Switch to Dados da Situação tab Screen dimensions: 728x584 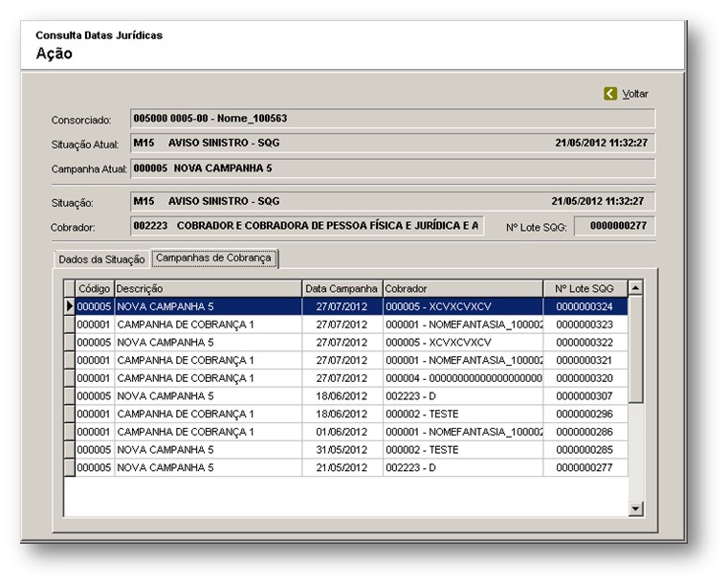pos(101,259)
